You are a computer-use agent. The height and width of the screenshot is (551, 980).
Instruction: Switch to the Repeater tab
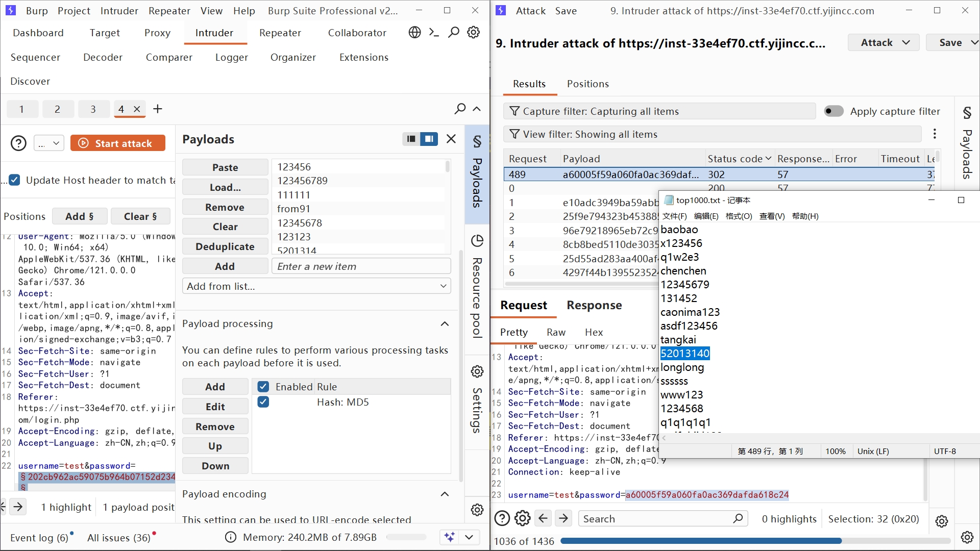280,33
